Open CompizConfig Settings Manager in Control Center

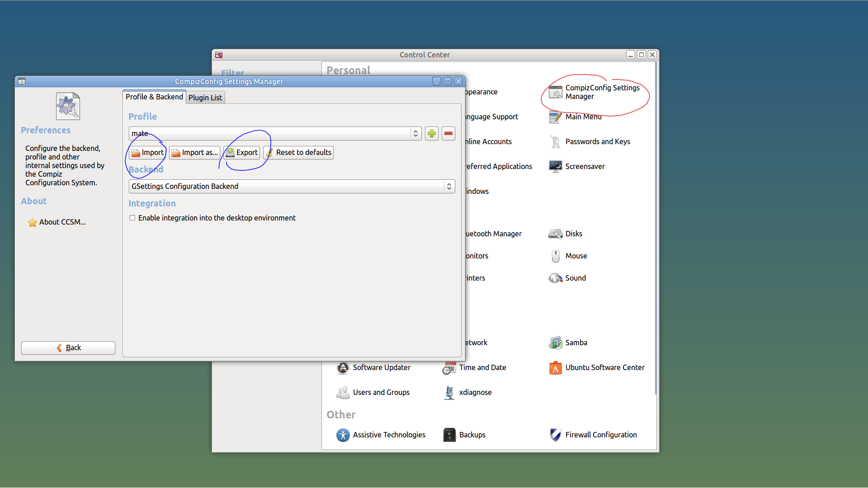pyautogui.click(x=594, y=92)
